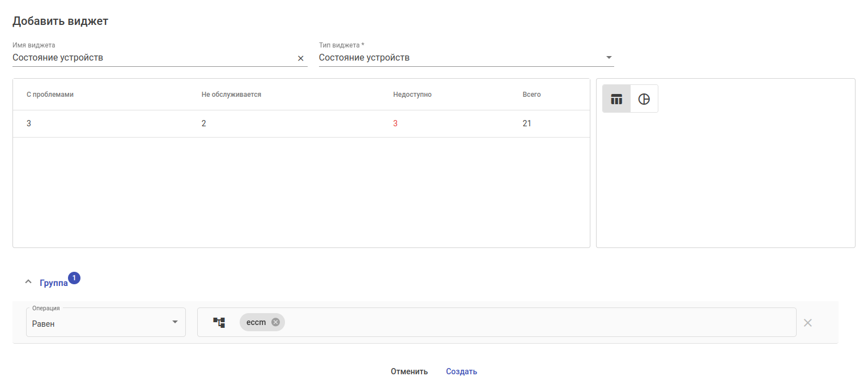The image size is (868, 389).
Task: Click the Не обслуживается column header
Action: click(231, 95)
